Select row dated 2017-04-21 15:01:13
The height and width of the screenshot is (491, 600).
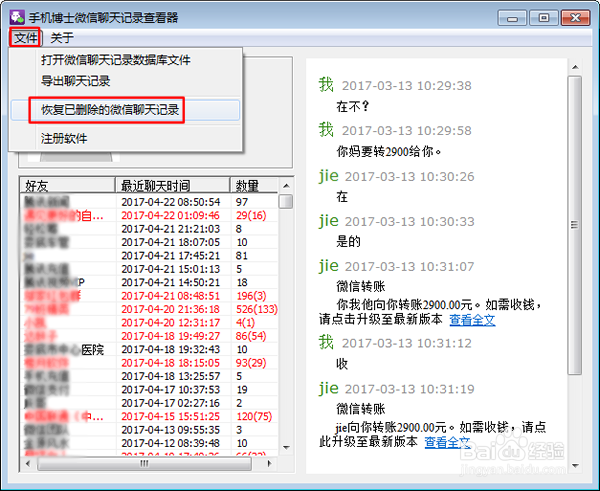[149, 269]
